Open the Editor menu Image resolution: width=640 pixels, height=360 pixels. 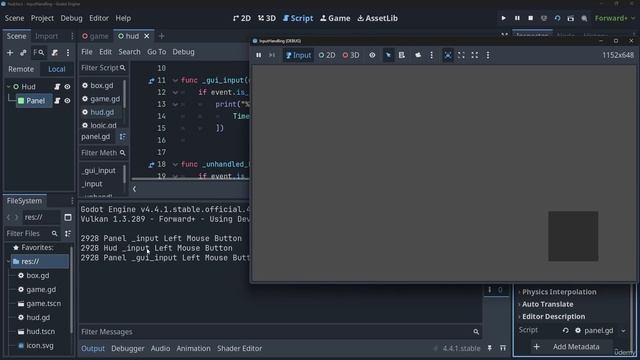coord(99,18)
